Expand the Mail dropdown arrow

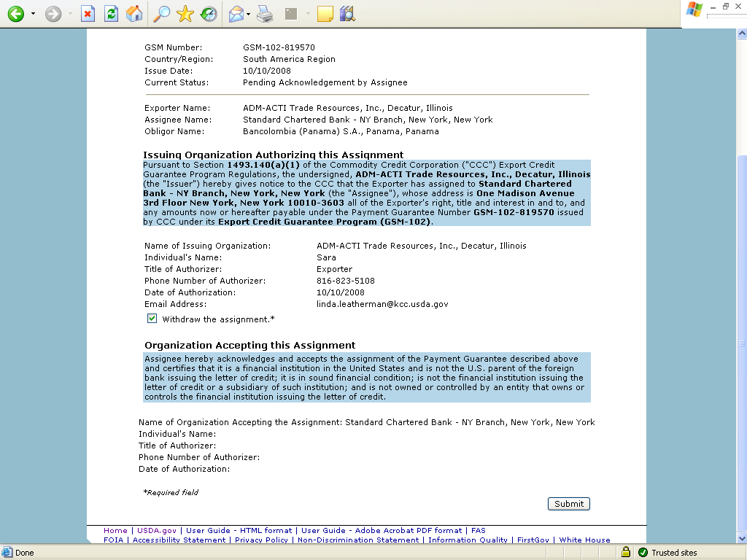pyautogui.click(x=248, y=14)
